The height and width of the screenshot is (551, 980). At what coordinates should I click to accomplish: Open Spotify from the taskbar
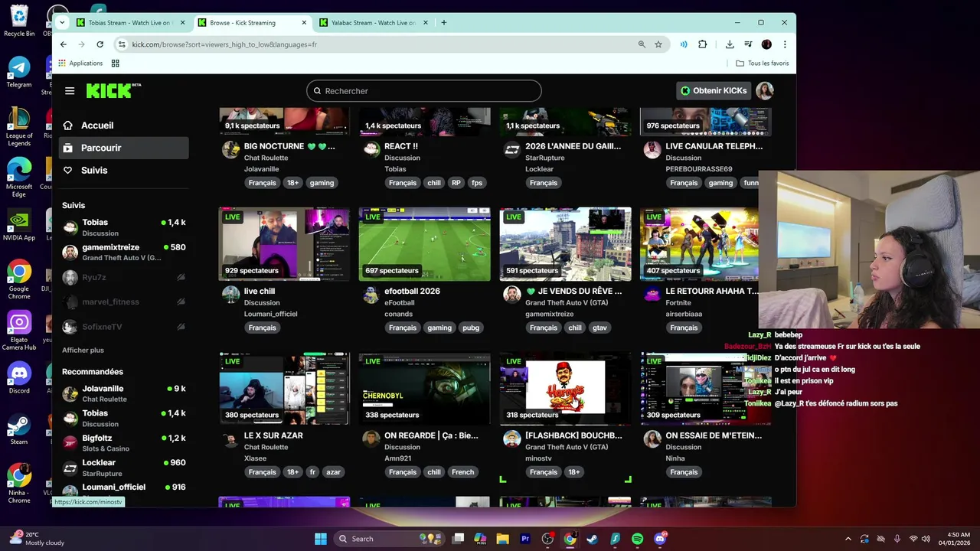(x=637, y=539)
